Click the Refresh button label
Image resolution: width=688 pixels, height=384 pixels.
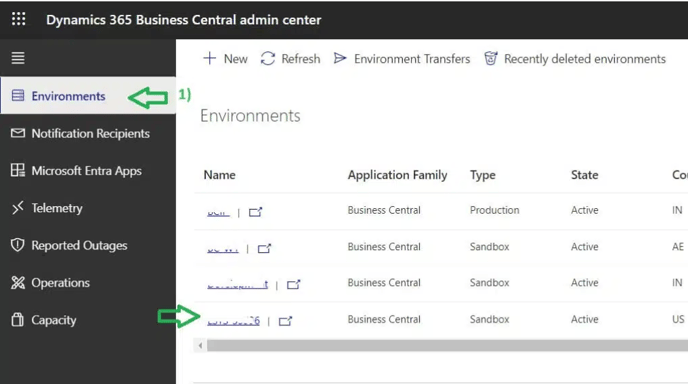coord(301,59)
